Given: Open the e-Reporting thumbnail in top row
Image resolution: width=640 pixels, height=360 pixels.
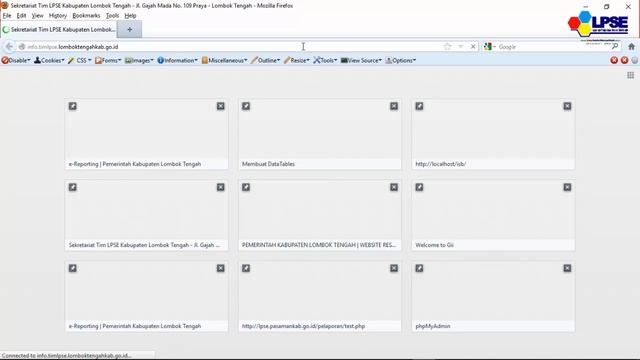Looking at the screenshot, I should pyautogui.click(x=146, y=134).
